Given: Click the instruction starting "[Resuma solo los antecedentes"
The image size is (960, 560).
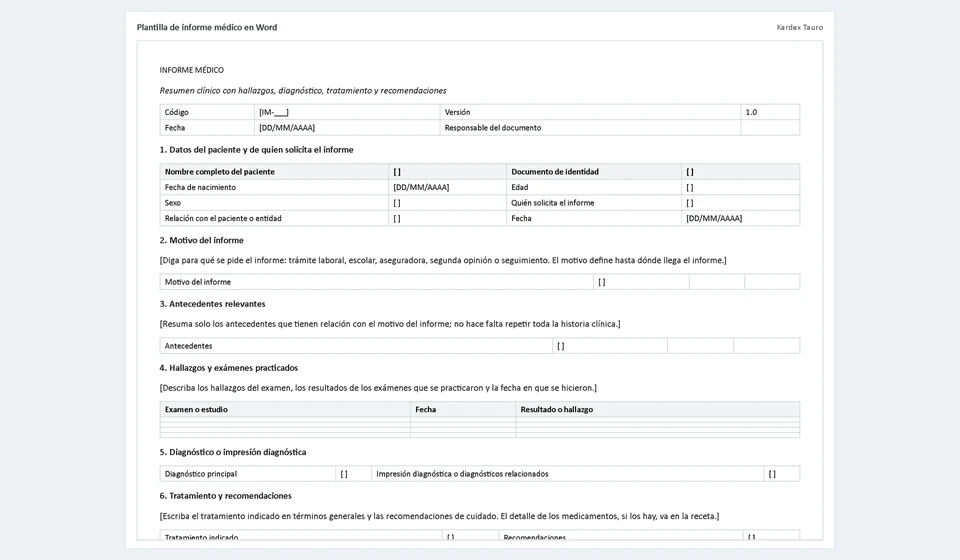Looking at the screenshot, I should (x=390, y=324).
